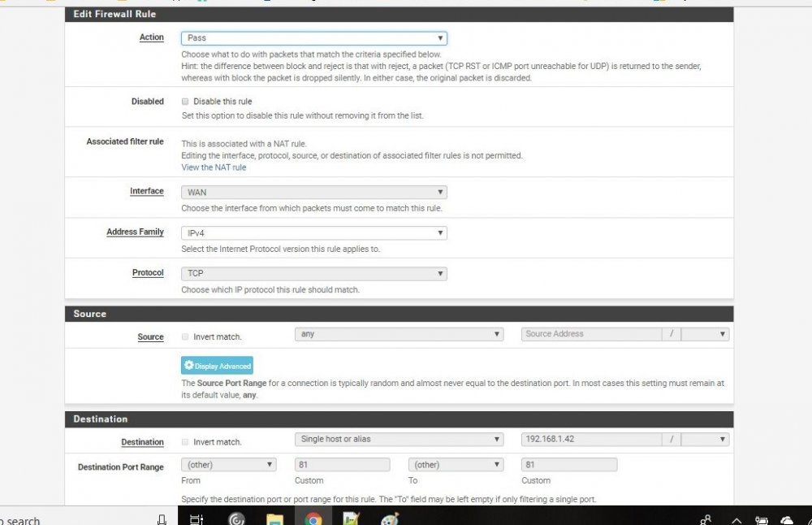
Task: Open the Source type dropdown showing any
Action: (399, 334)
